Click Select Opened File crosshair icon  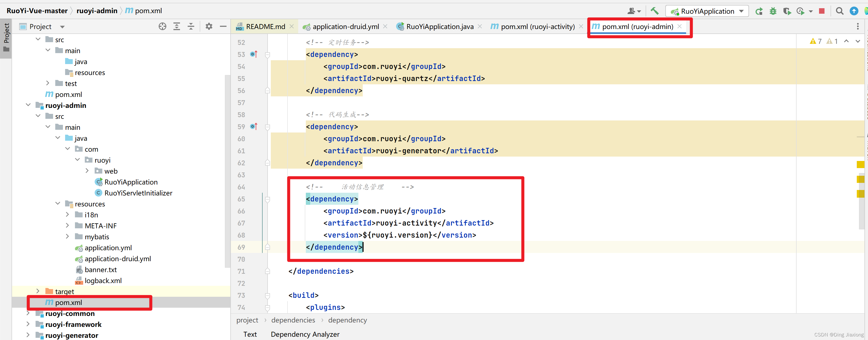pyautogui.click(x=162, y=26)
